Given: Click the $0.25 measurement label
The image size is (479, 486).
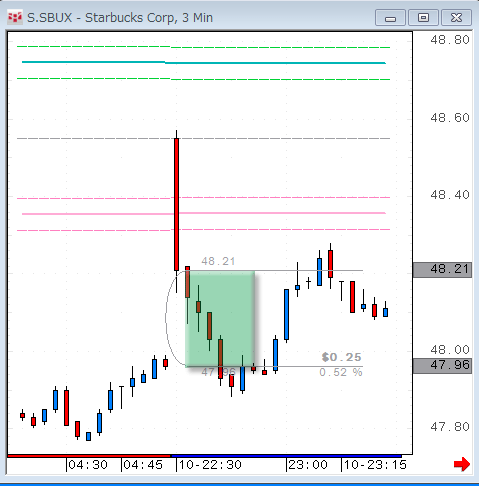Looking at the screenshot, I should pyautogui.click(x=341, y=357).
